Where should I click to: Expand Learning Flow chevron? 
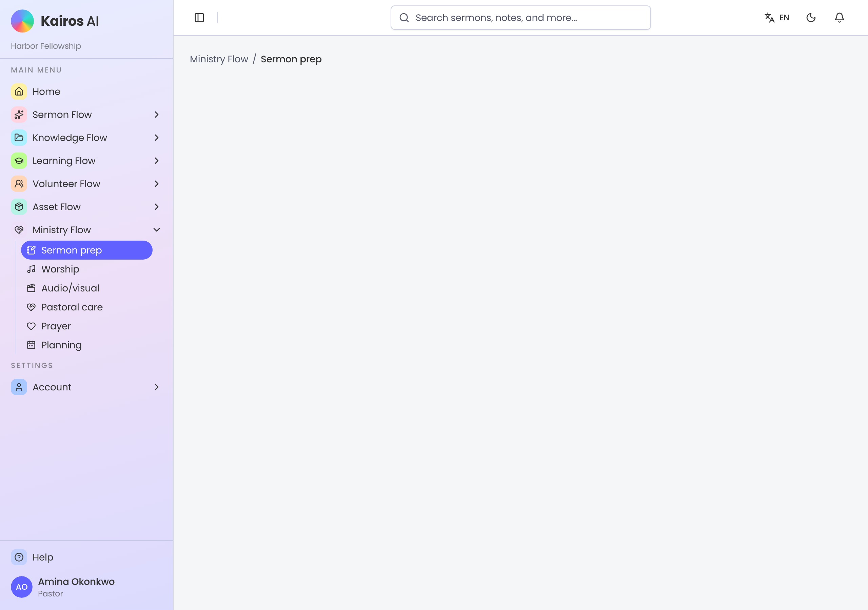click(157, 161)
